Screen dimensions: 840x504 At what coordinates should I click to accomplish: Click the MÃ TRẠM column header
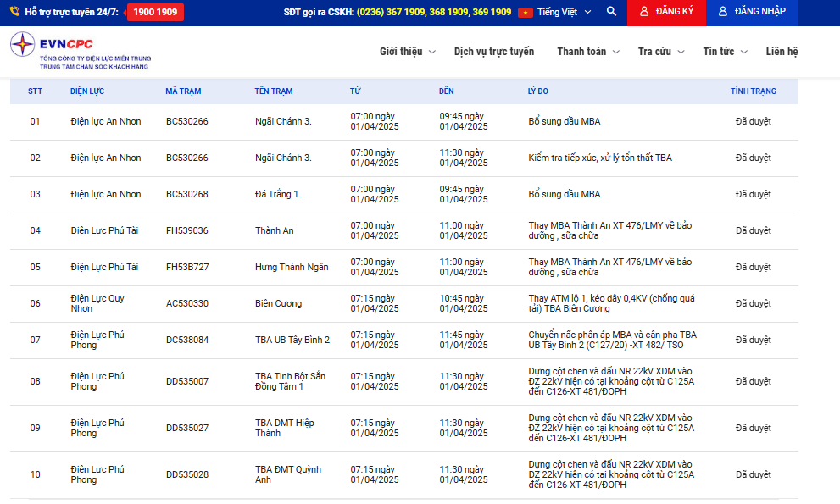click(183, 91)
